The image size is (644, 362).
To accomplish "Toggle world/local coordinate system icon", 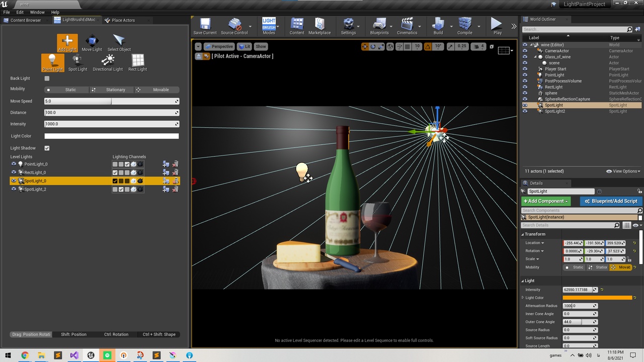I will click(391, 47).
